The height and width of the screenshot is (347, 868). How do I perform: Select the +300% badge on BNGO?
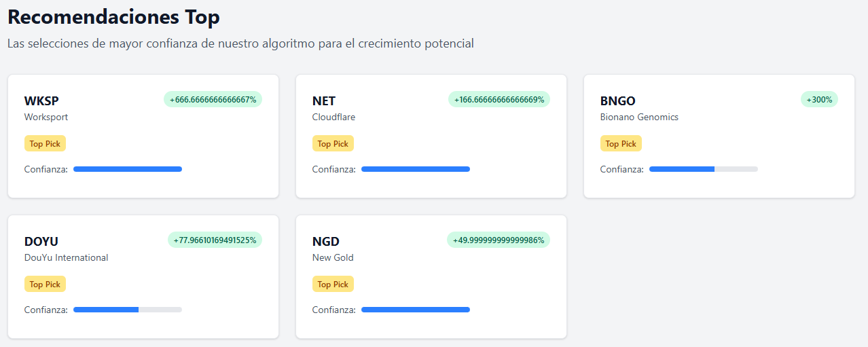tap(820, 99)
